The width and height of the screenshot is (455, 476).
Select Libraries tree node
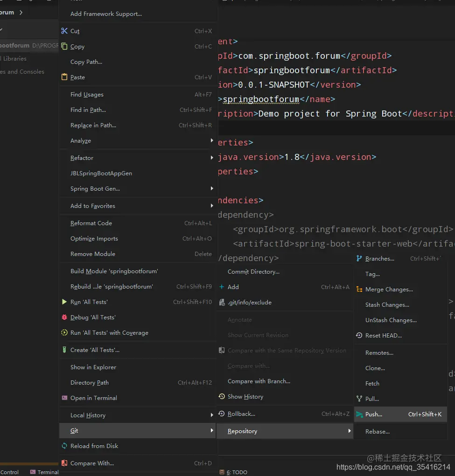[x=14, y=59]
